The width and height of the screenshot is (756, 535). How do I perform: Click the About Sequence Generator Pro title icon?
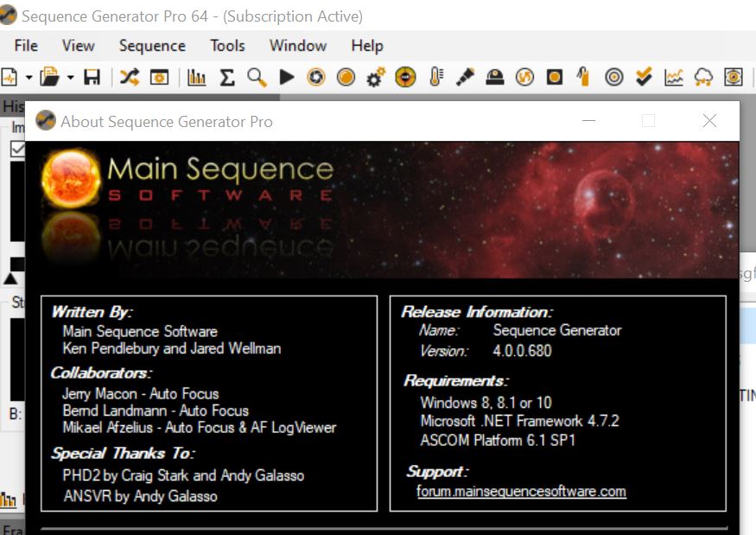46,121
